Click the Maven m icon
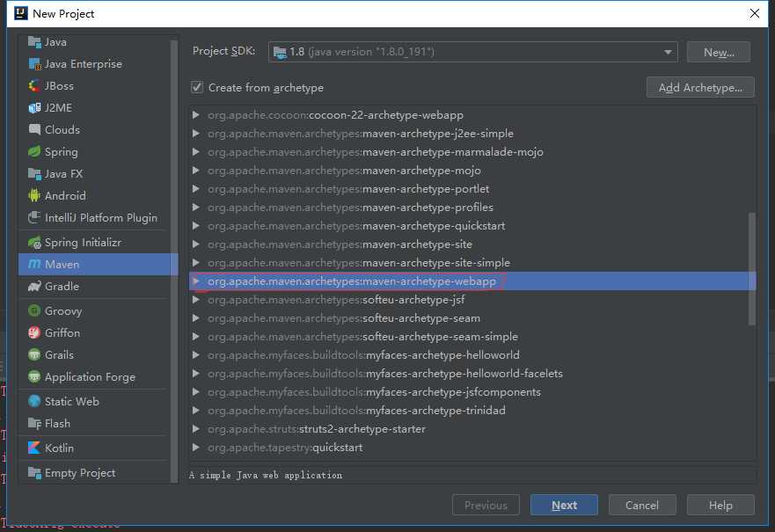 coord(34,265)
